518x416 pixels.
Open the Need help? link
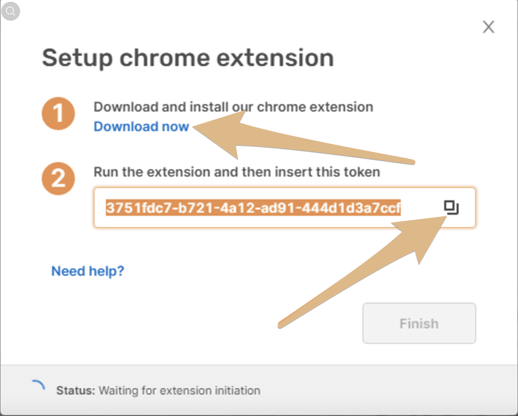[88, 271]
